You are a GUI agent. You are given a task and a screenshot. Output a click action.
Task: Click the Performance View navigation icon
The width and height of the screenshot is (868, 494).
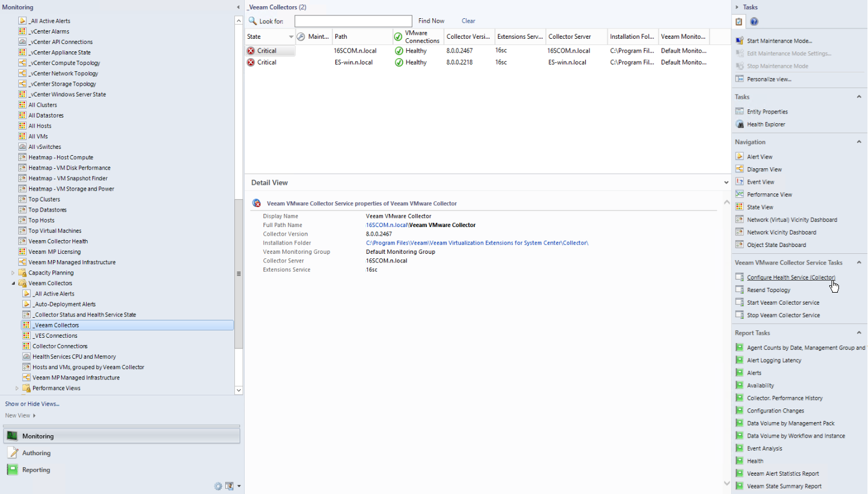click(740, 195)
